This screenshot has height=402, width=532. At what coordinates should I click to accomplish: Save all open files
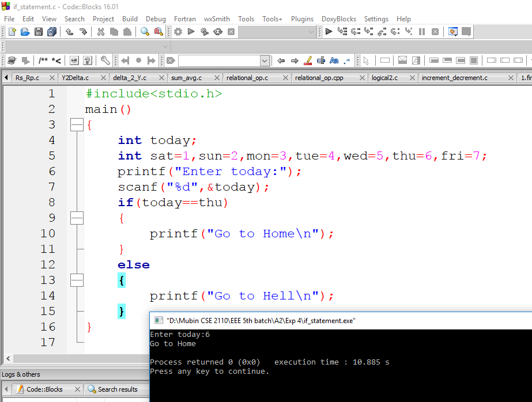click(x=52, y=32)
